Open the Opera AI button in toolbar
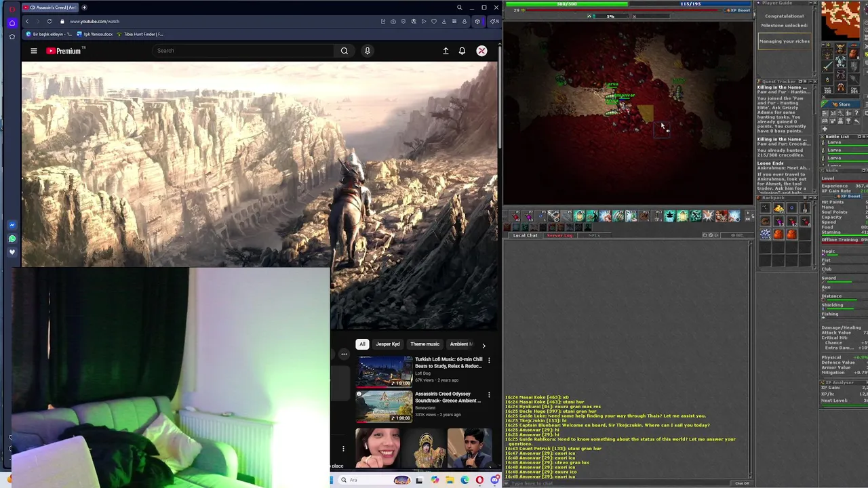 point(494,21)
